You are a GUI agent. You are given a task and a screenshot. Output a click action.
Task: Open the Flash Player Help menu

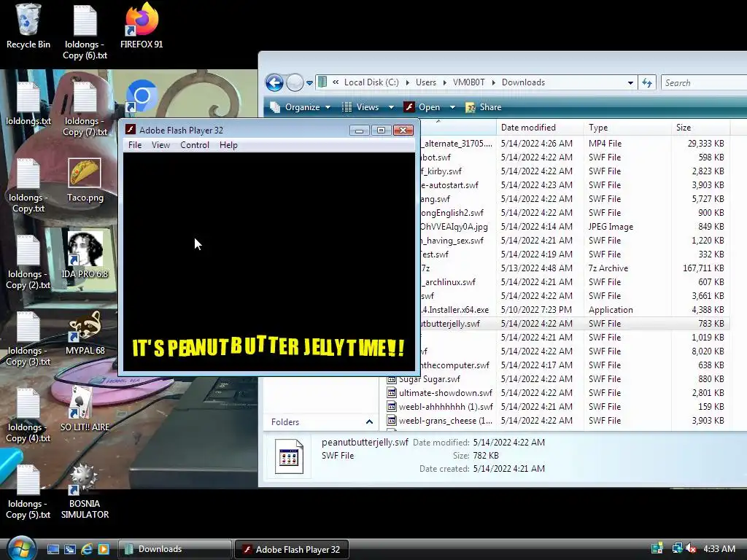coord(228,145)
